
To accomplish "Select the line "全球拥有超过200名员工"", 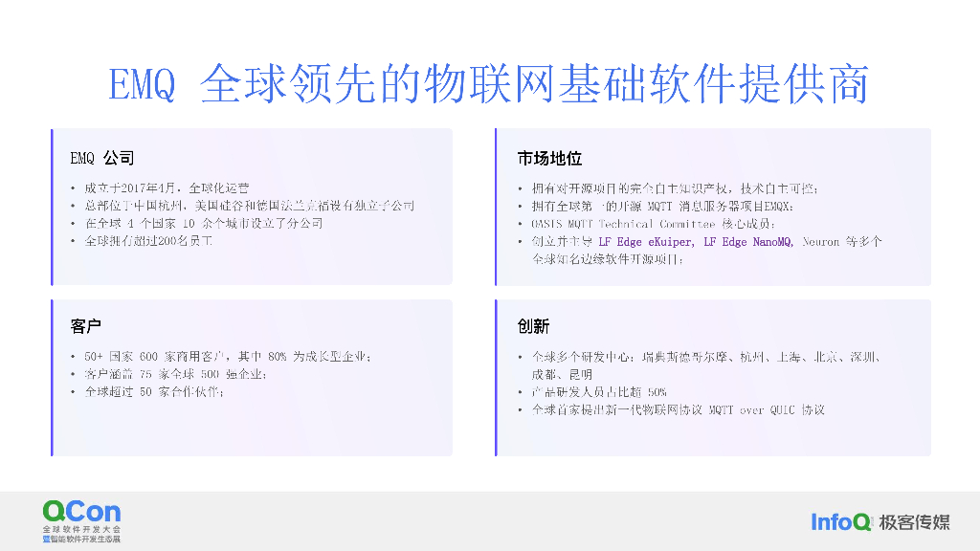I will pyautogui.click(x=148, y=240).
